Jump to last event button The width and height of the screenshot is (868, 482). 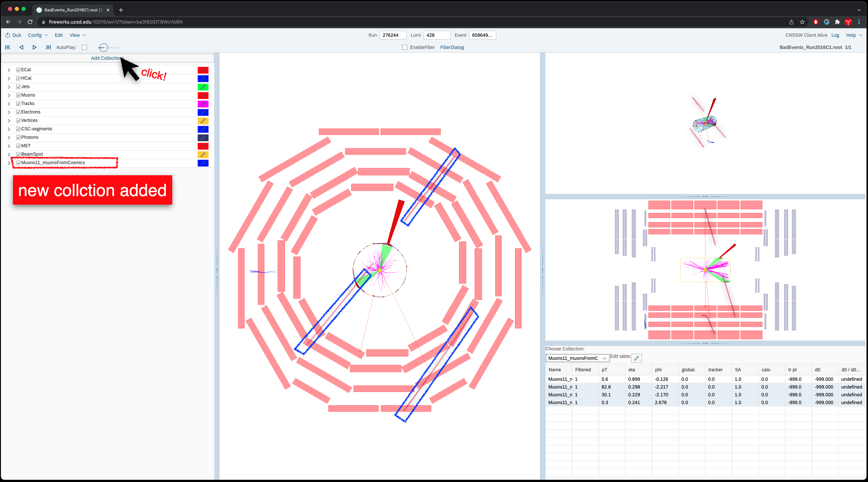point(48,47)
